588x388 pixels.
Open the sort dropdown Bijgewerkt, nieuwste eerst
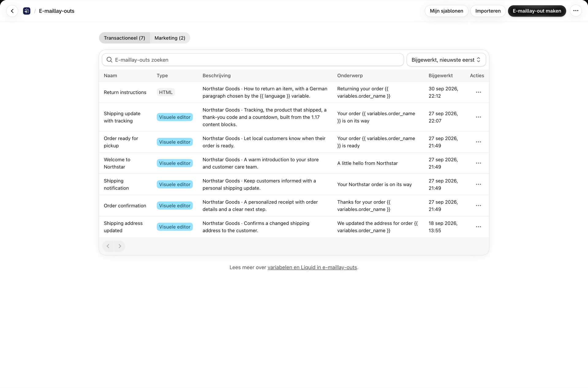pos(446,60)
